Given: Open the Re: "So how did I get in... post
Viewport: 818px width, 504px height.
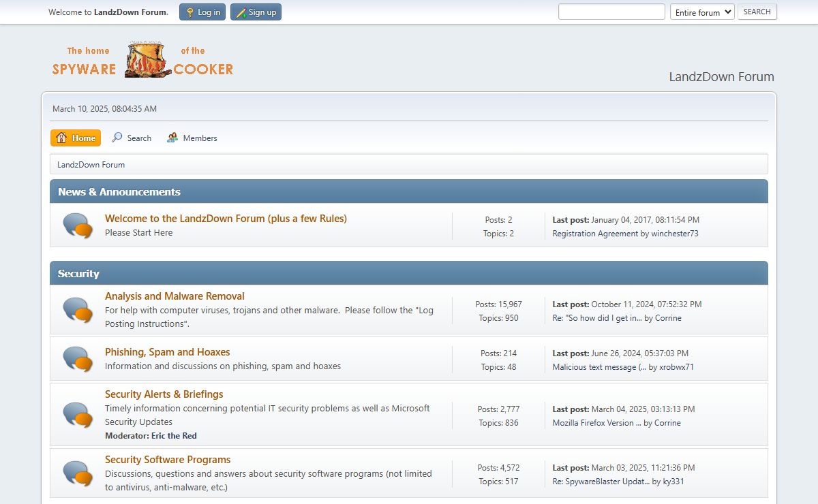Looking at the screenshot, I should [597, 318].
